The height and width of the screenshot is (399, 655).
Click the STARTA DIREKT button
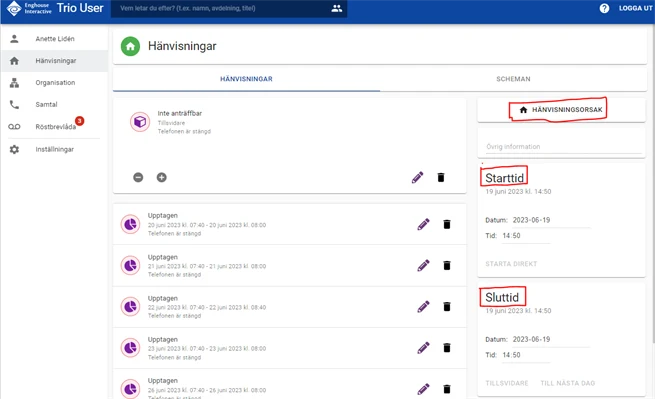(x=511, y=264)
